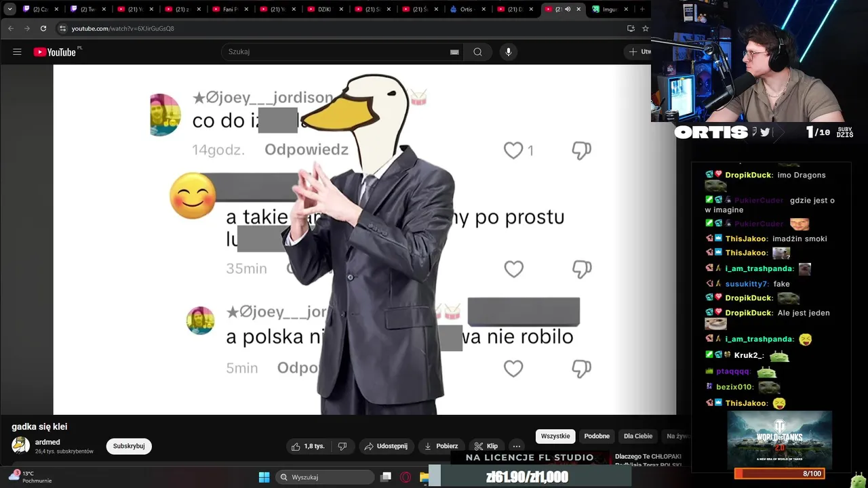Start voice search with microphone icon
Screen dimensions: 868x488
coord(508,52)
